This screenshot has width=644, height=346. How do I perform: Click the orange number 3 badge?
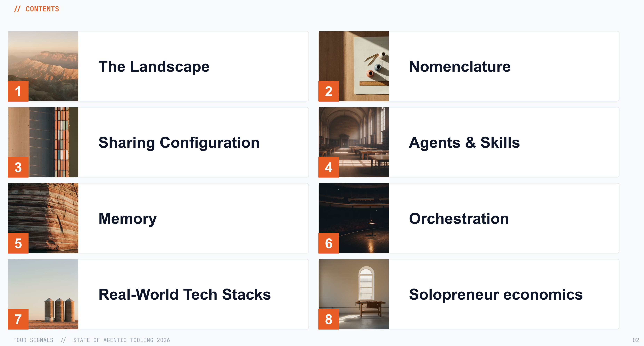click(18, 167)
